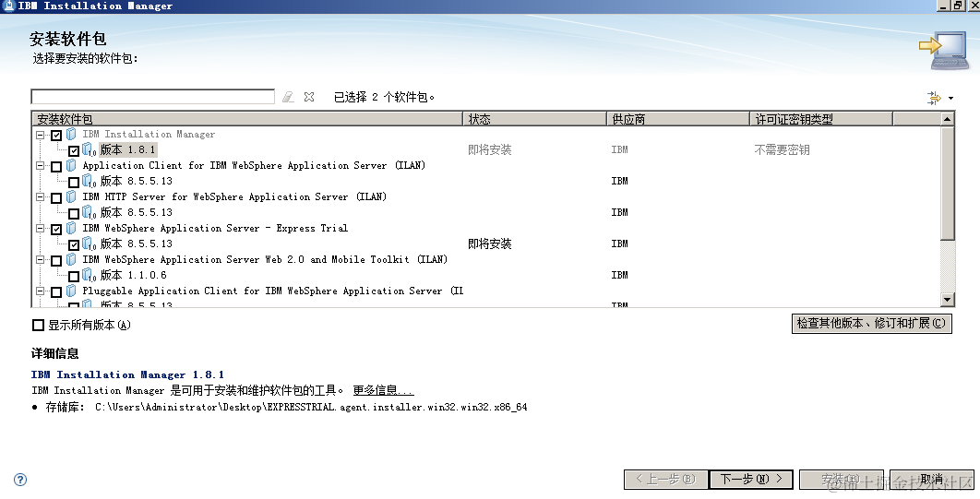Check the version 1.1.0.6 checkbox

pyautogui.click(x=74, y=276)
